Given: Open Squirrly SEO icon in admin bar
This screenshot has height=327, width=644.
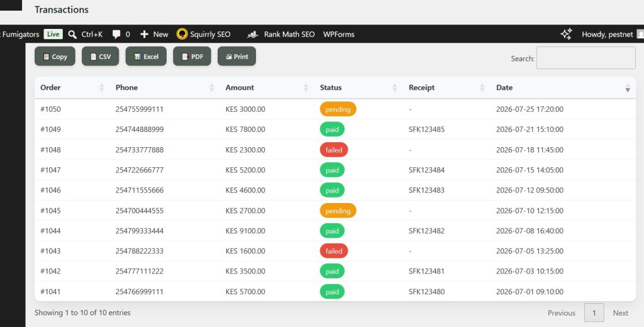Looking at the screenshot, I should [182, 34].
